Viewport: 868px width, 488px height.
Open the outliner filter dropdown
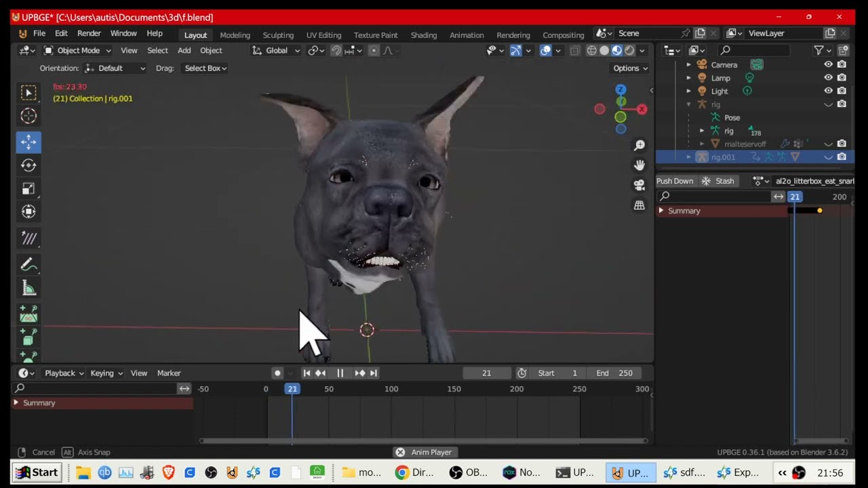pos(821,50)
